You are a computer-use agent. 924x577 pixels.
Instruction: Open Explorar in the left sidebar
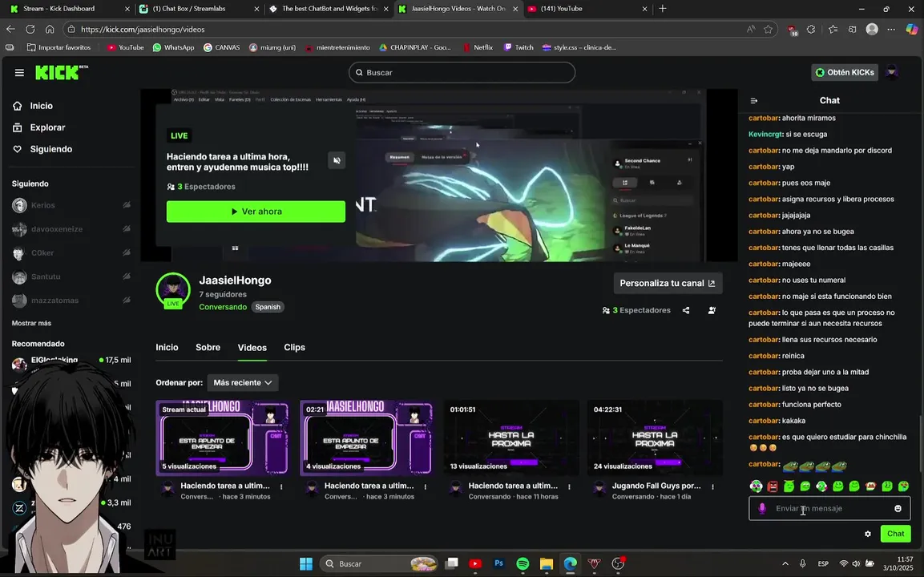[x=39, y=127]
